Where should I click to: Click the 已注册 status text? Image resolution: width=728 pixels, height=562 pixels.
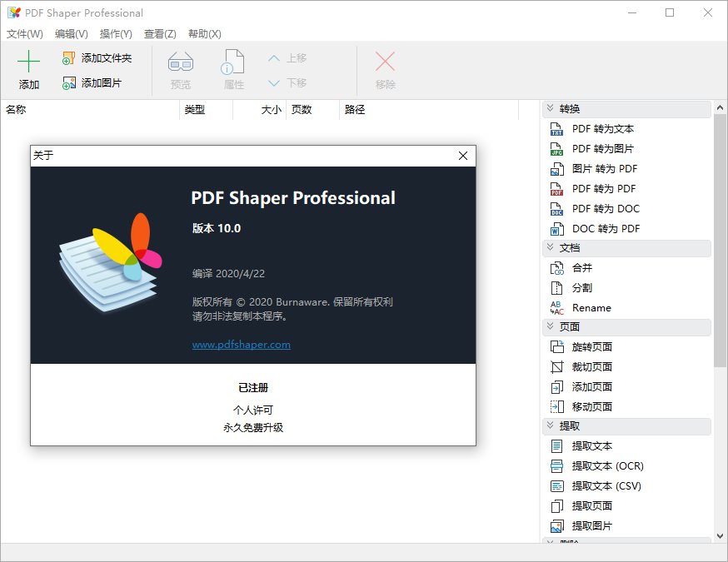click(253, 388)
